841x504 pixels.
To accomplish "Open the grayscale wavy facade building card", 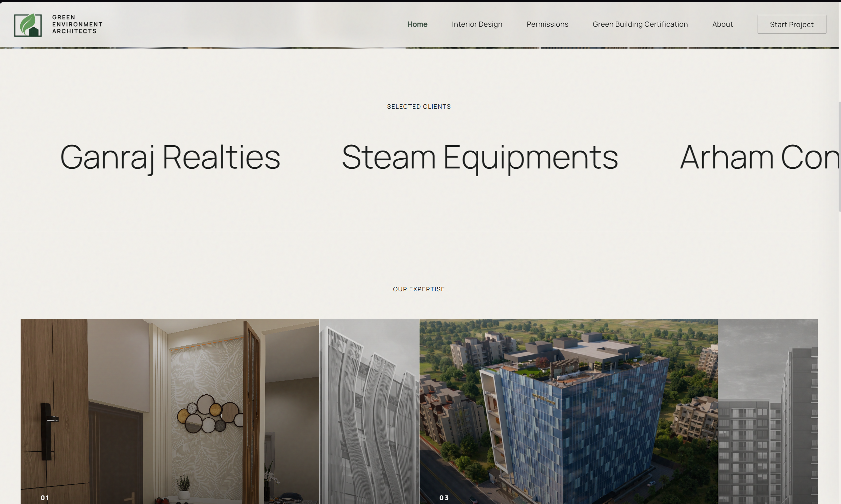I will tap(369, 411).
